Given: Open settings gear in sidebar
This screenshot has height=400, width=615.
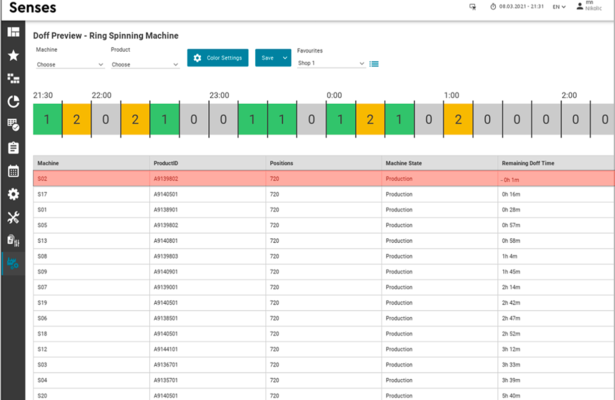Looking at the screenshot, I should pyautogui.click(x=13, y=194).
